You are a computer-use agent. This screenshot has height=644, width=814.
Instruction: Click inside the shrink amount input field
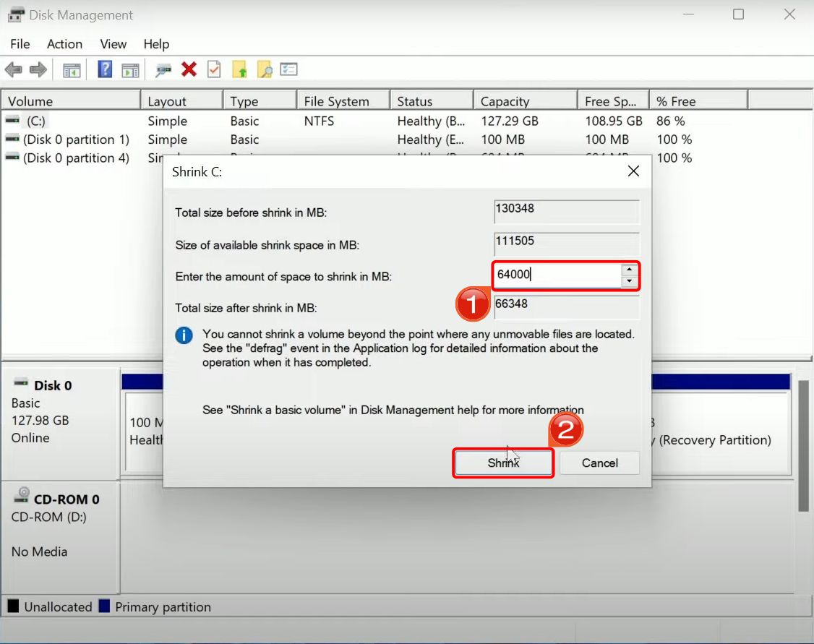pos(557,275)
